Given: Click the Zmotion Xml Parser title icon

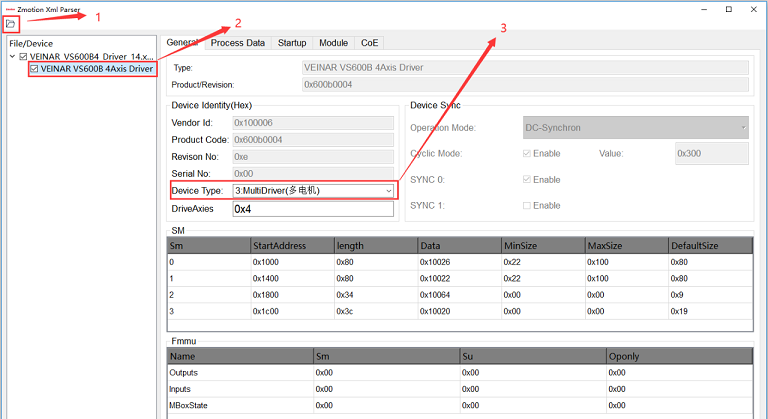Looking at the screenshot, I should pyautogui.click(x=10, y=9).
